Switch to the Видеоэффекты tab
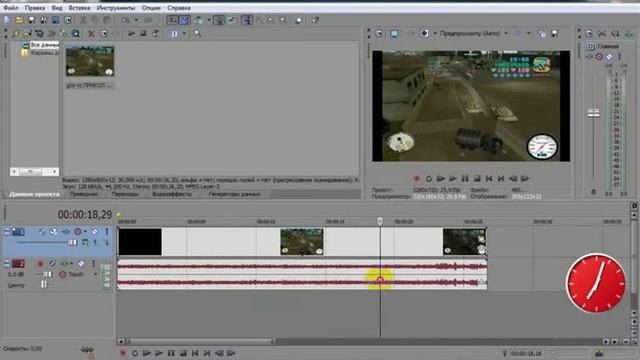The height and width of the screenshot is (360, 640). (x=171, y=194)
